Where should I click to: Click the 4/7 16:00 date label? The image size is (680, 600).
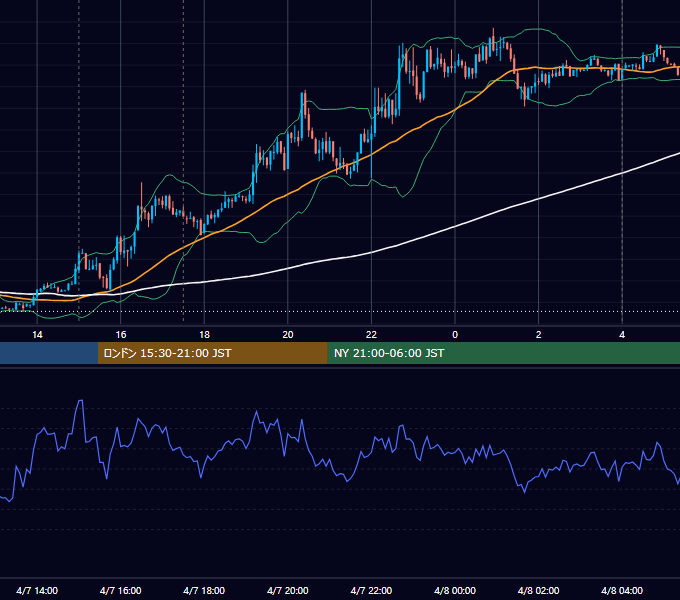[121, 590]
